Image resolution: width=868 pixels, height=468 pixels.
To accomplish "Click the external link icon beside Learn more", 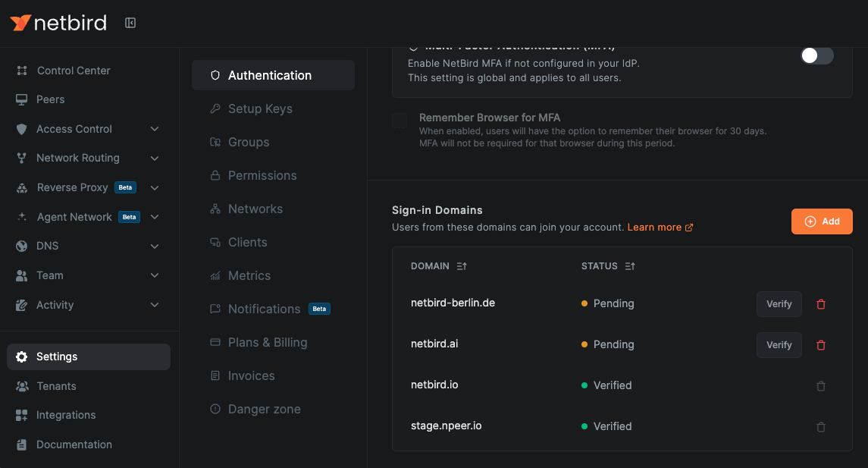I will coord(689,228).
